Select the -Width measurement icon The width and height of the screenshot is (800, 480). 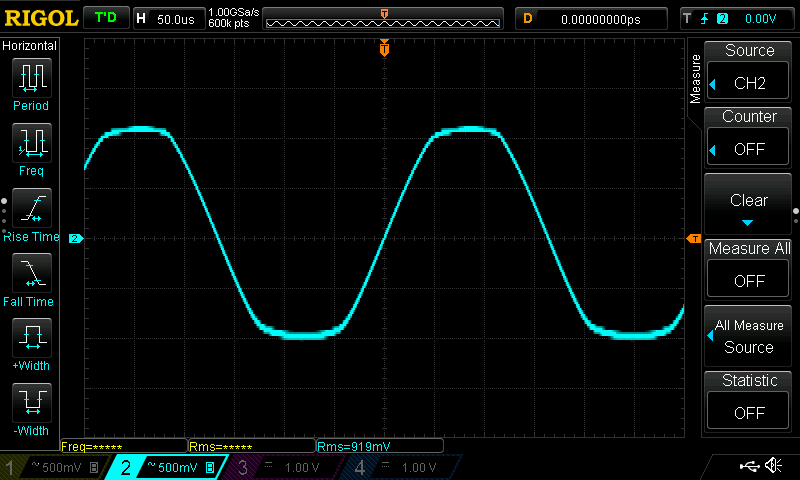[x=31, y=405]
